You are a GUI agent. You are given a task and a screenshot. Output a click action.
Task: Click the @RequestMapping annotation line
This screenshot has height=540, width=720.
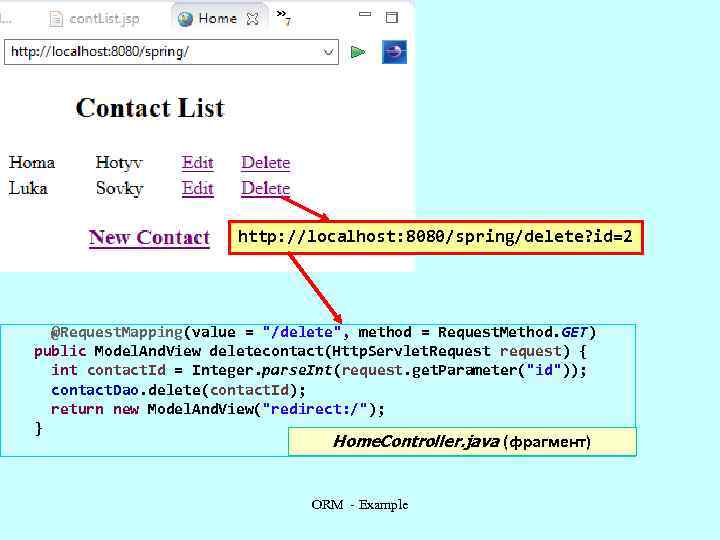[323, 332]
